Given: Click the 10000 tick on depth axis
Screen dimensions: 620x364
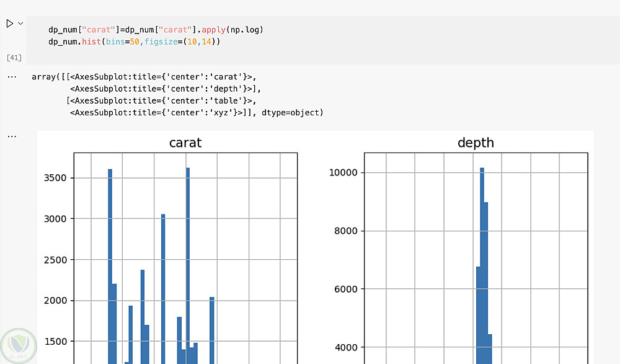Looking at the screenshot, I should coord(343,172).
